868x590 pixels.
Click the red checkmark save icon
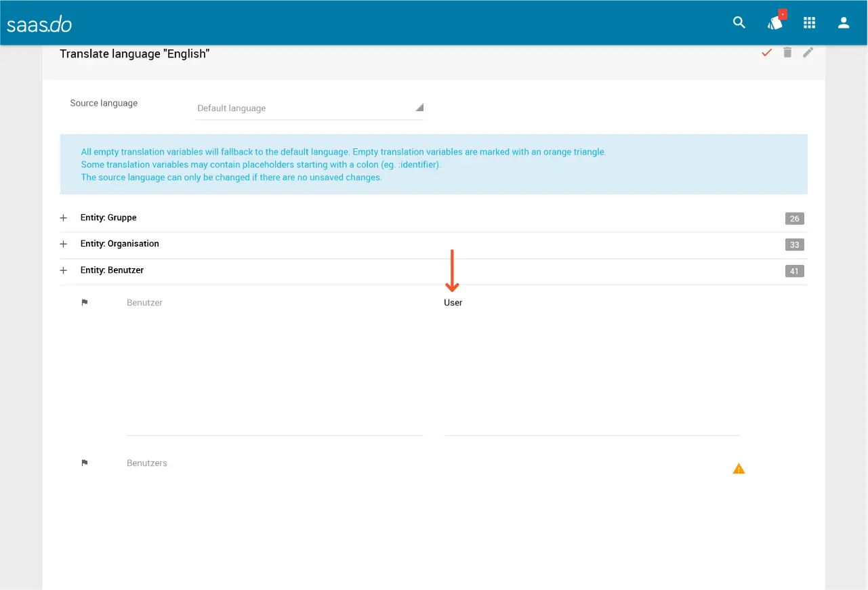point(766,53)
